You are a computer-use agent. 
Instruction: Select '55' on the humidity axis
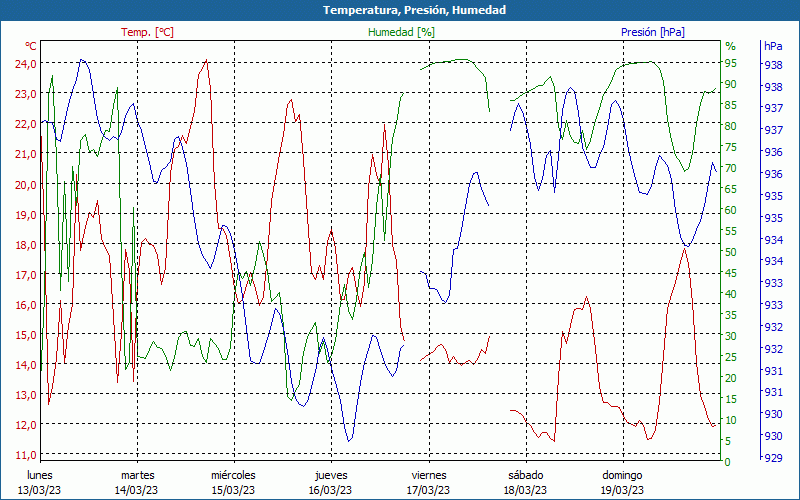731,231
